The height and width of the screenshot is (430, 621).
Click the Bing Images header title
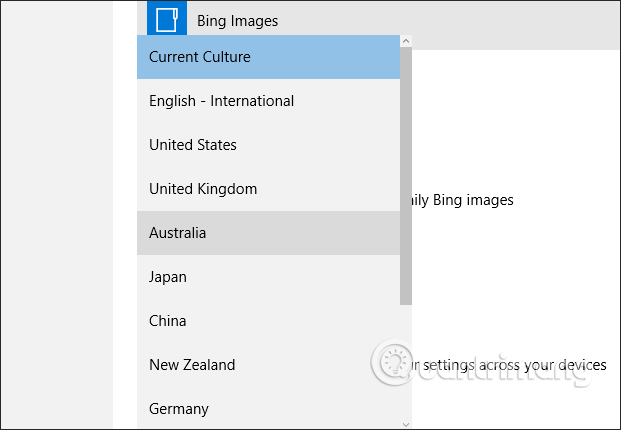[237, 21]
